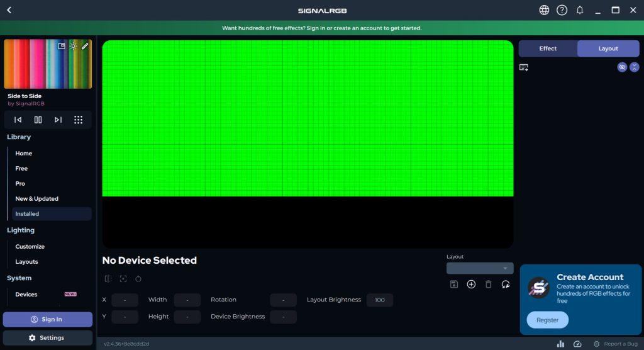Skip to the next effect
This screenshot has height=350, width=644.
coord(58,120)
